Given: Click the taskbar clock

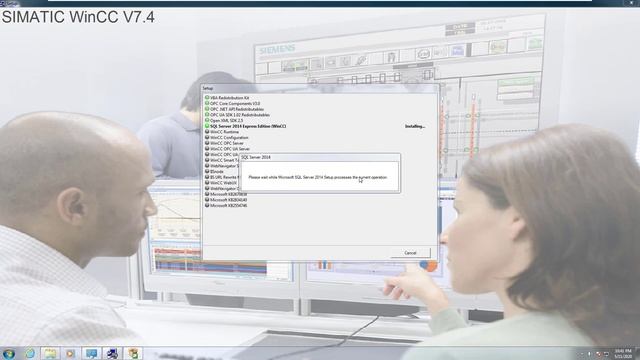Looking at the screenshot, I should coord(623,353).
